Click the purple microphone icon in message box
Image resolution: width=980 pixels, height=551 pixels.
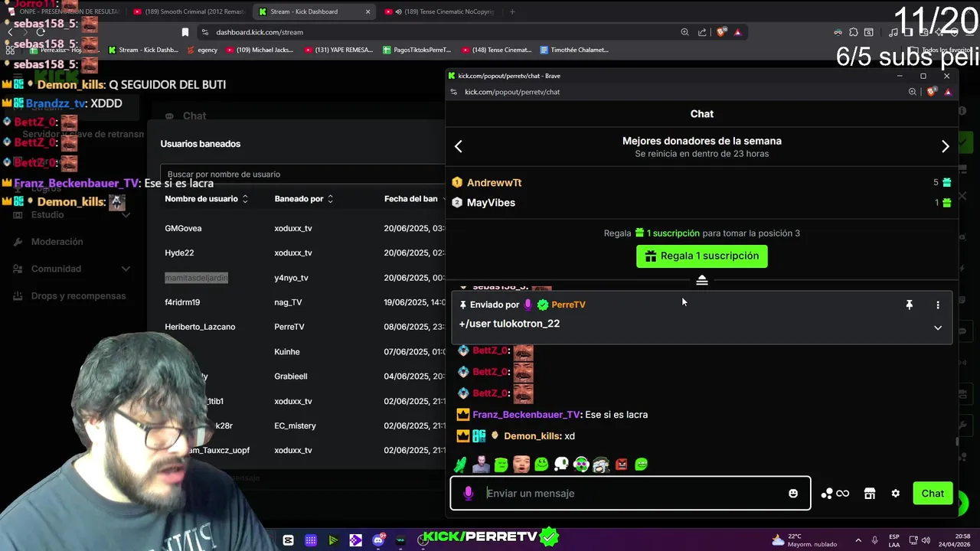[x=469, y=494]
